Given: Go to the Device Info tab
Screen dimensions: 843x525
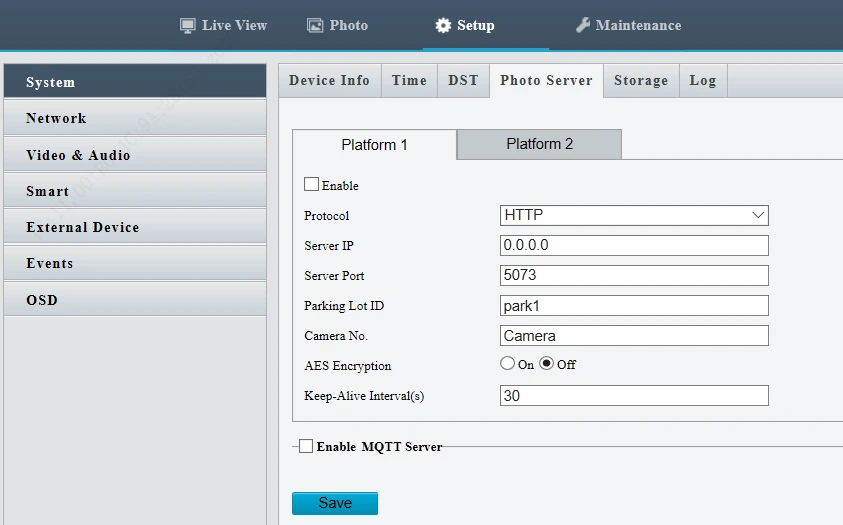Looking at the screenshot, I should 329,81.
